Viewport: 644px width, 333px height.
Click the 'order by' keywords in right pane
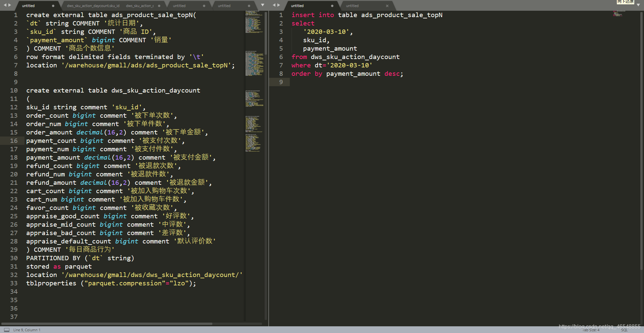point(307,74)
